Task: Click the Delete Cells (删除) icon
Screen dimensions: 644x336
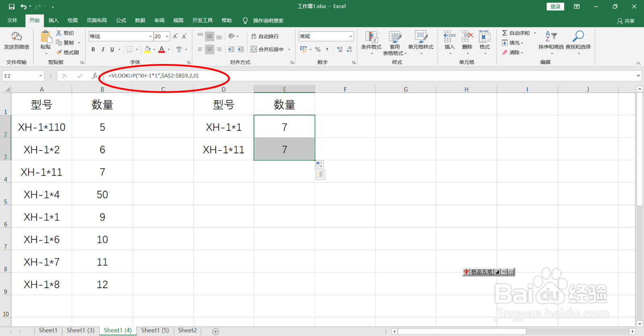Action: point(467,37)
